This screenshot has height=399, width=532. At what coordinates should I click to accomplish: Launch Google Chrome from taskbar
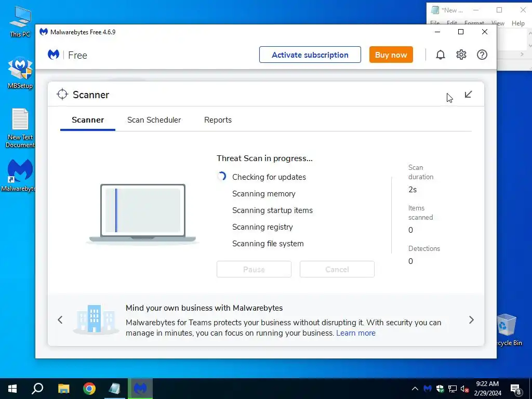tap(89, 389)
